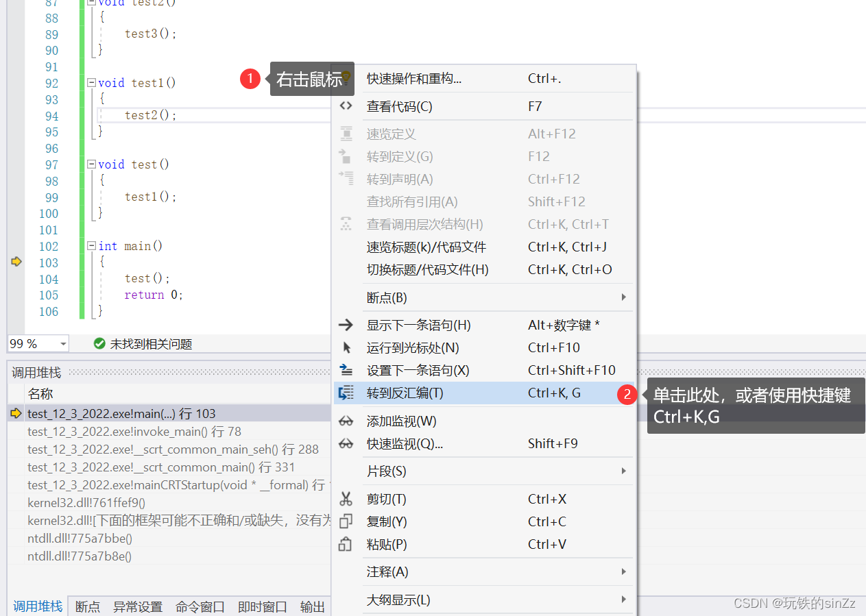Click the green check status icon
Screen dimensions: 866x616
pyautogui.click(x=99, y=343)
